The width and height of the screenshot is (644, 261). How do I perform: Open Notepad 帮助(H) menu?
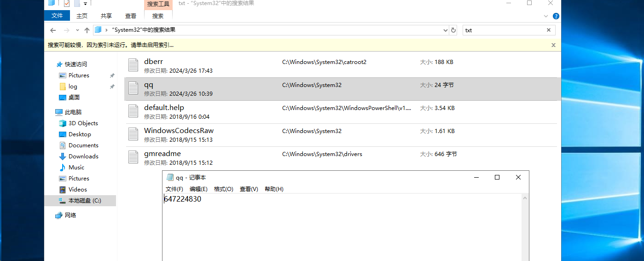[x=274, y=189]
